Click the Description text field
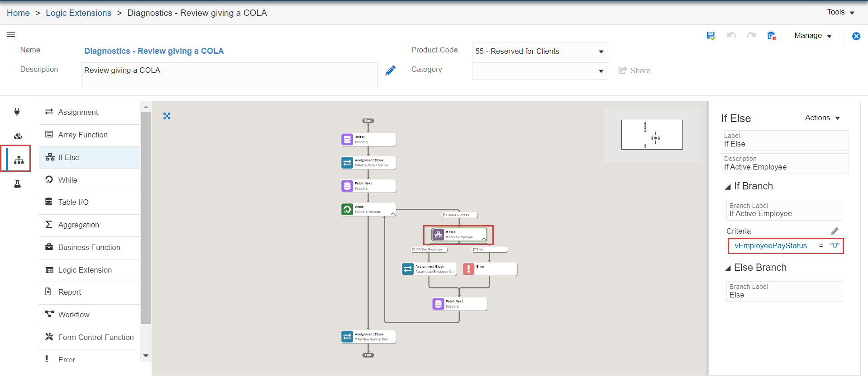Image resolution: width=868 pixels, height=377 pixels. [x=229, y=75]
